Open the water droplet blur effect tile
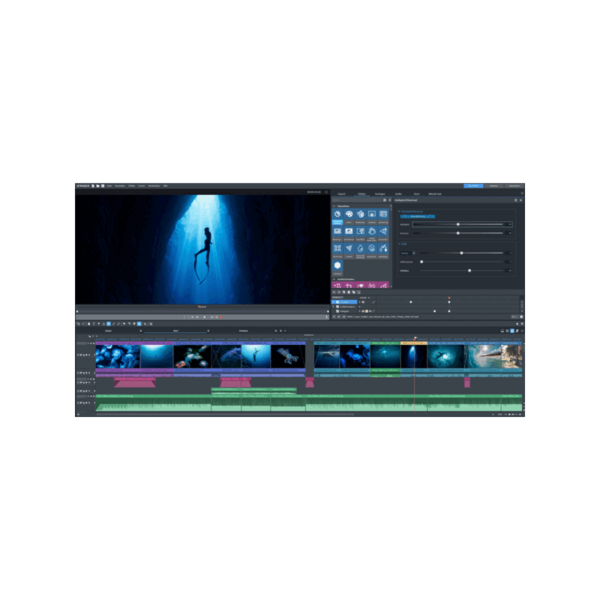 tap(360, 251)
